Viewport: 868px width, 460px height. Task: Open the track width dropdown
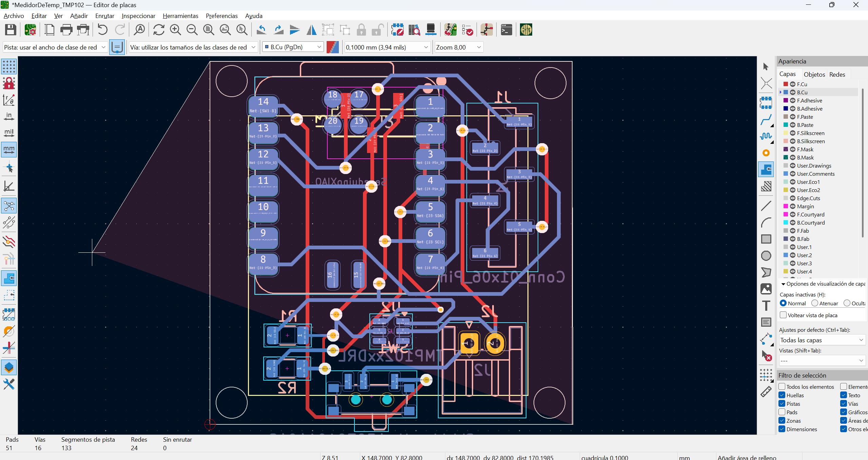55,47
